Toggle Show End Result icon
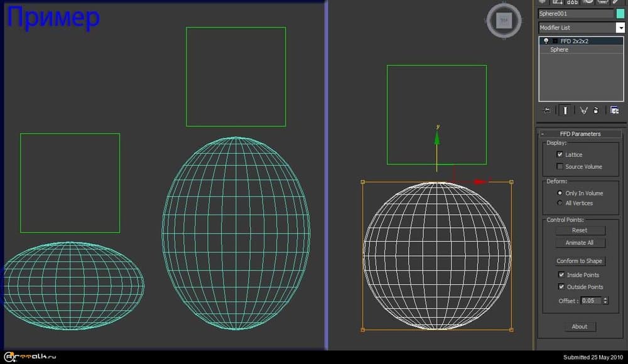 tap(566, 110)
